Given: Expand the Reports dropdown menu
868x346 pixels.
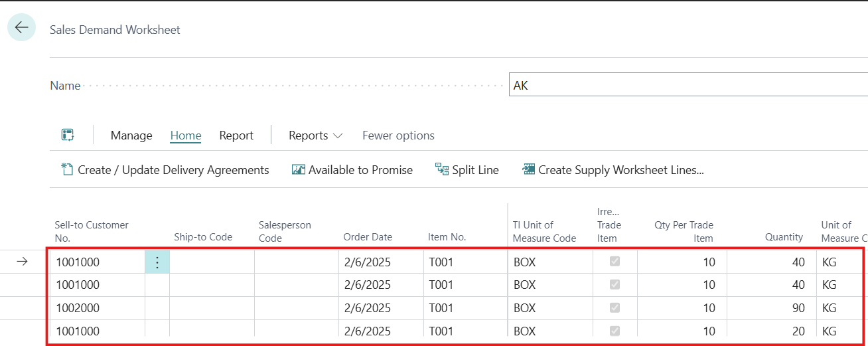Looking at the screenshot, I should [x=315, y=135].
